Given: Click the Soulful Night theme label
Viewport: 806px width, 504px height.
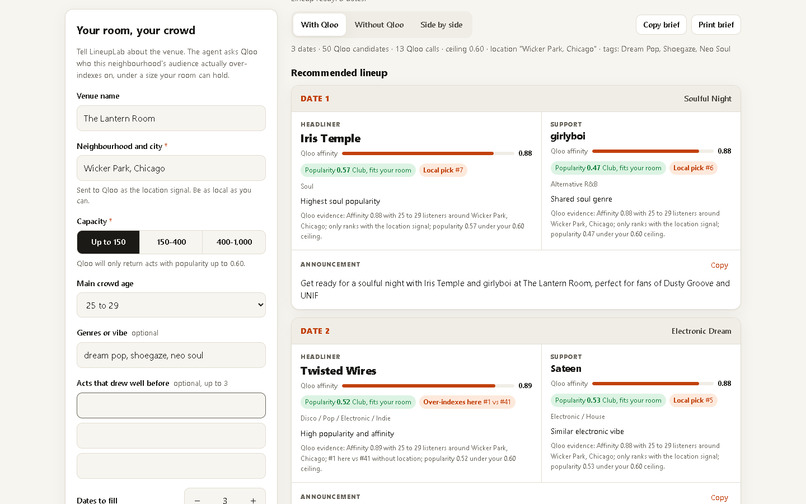Looking at the screenshot, I should [707, 99].
